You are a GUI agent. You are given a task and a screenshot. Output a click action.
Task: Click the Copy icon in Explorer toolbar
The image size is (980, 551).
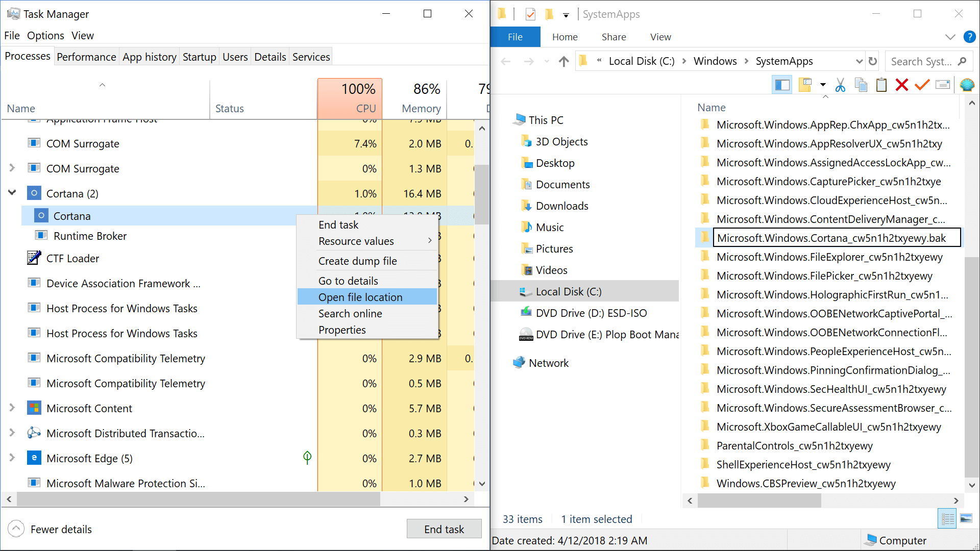tap(861, 85)
